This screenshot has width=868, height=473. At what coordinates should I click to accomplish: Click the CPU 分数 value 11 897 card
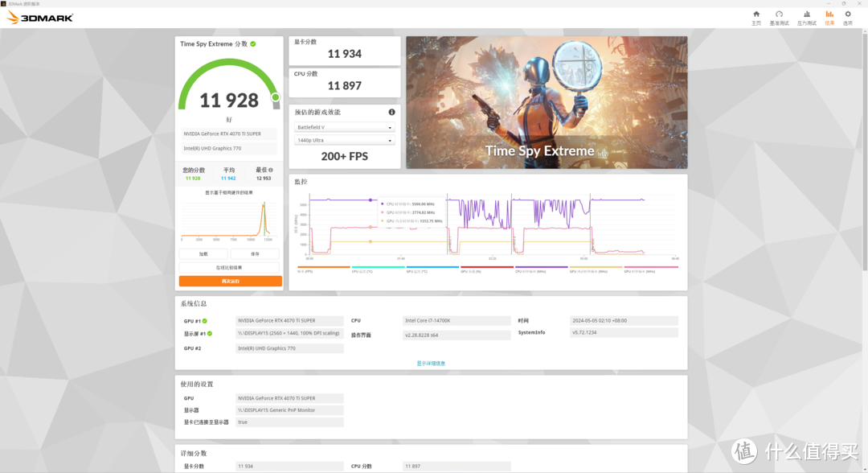pos(344,83)
